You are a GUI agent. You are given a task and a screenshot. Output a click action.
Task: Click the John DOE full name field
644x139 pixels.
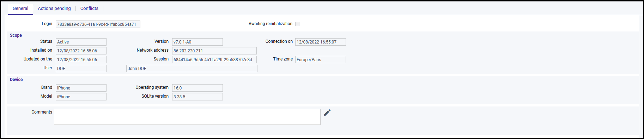192,68
